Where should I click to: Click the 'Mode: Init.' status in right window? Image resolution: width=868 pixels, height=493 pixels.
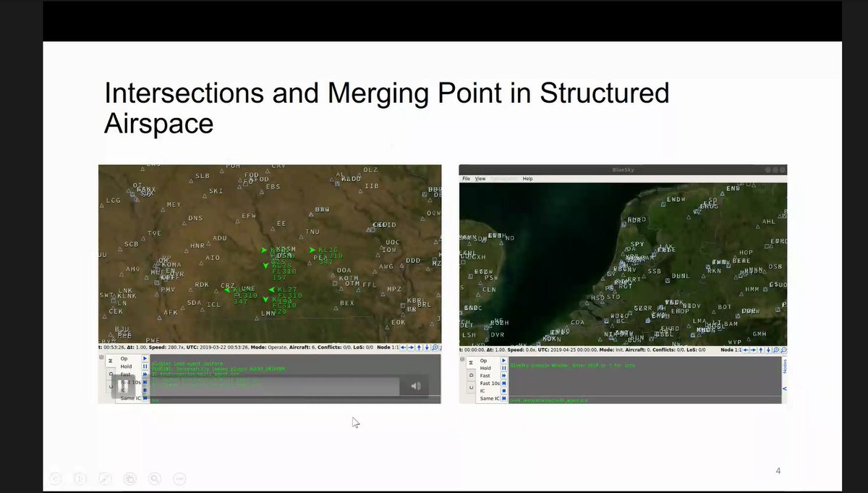coord(611,350)
